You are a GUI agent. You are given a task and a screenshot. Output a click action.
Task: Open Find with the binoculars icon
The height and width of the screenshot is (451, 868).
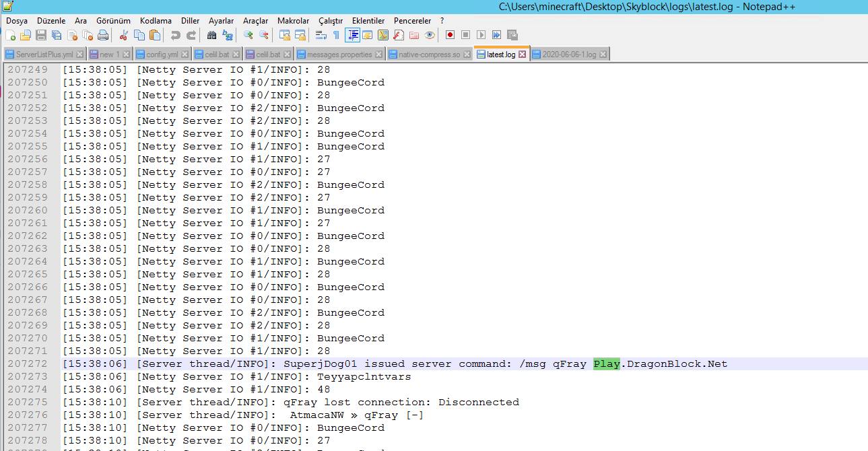pyautogui.click(x=212, y=35)
